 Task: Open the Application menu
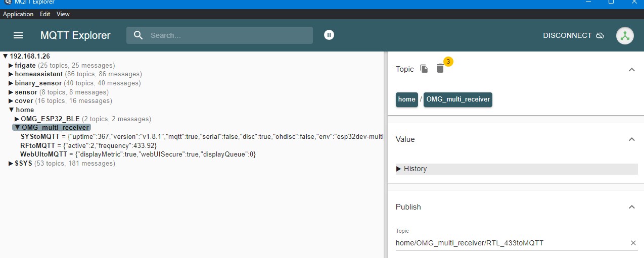18,14
